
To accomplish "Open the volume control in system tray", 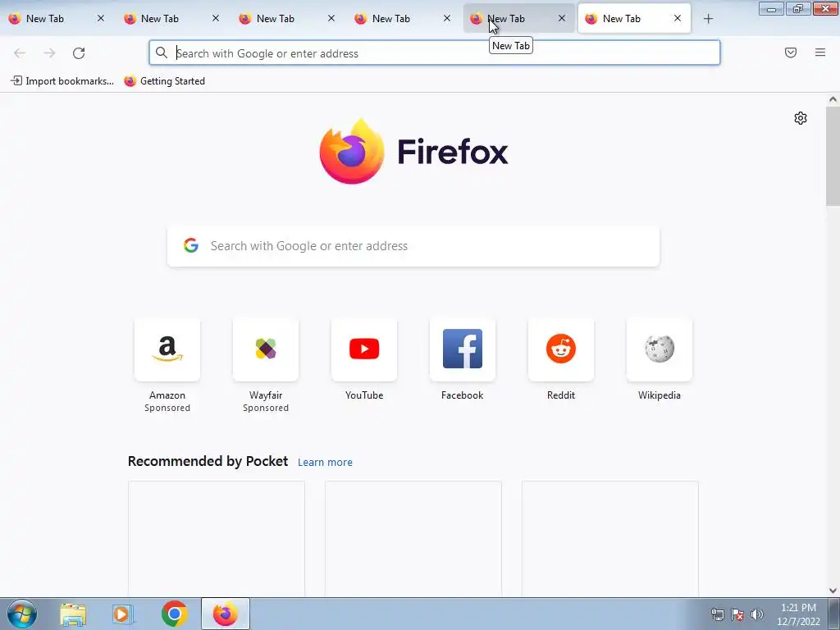I will click(757, 614).
